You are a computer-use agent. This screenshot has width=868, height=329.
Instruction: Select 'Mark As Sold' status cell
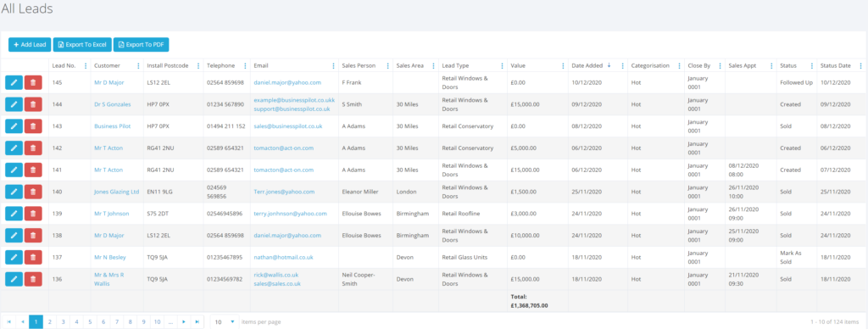(x=797, y=258)
